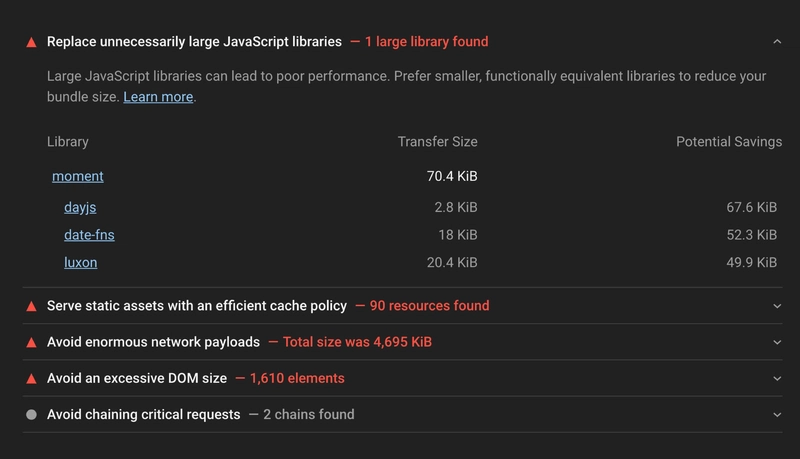This screenshot has width=800, height=459.
Task: Expand the efficient cache policy audit chevron
Action: coord(777,306)
